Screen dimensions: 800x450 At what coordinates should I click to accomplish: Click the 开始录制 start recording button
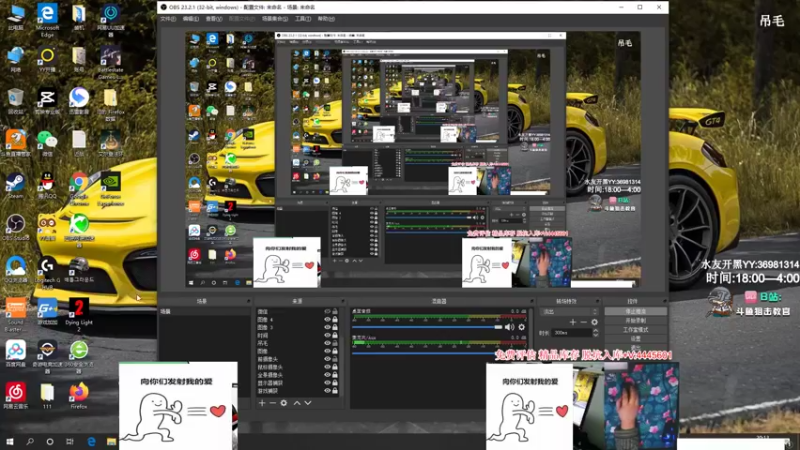coord(635,320)
